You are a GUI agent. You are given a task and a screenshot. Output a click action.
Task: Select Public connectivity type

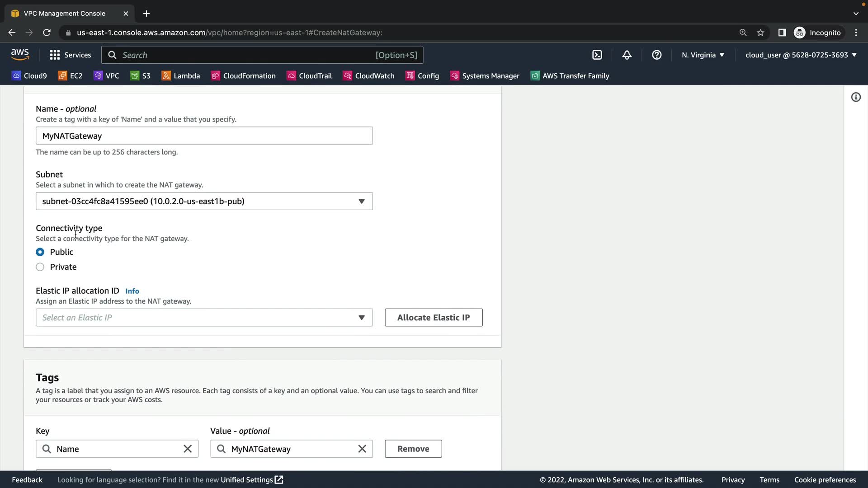tap(40, 252)
